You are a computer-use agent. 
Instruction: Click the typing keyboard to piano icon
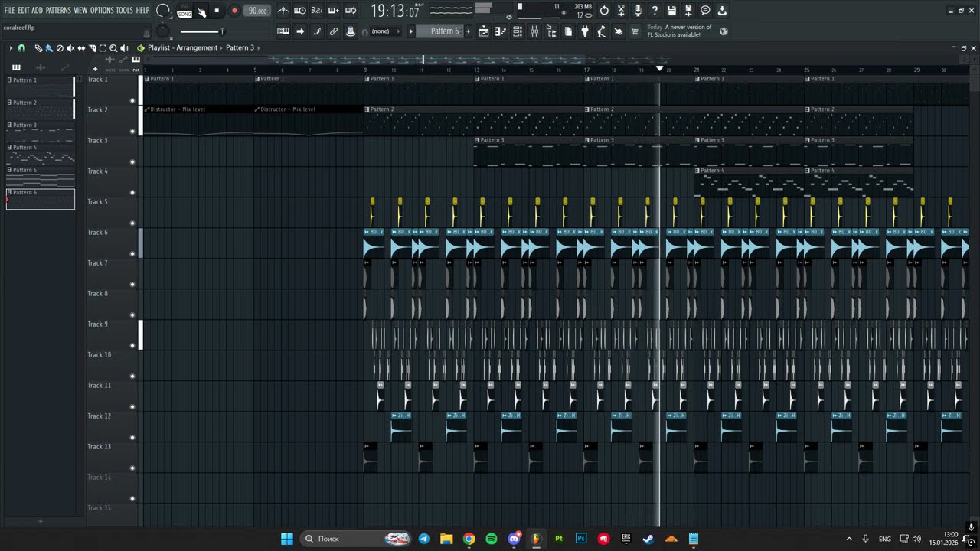click(x=283, y=31)
